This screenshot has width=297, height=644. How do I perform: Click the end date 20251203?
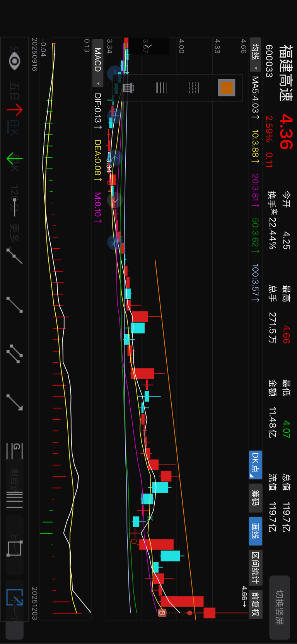34,603
